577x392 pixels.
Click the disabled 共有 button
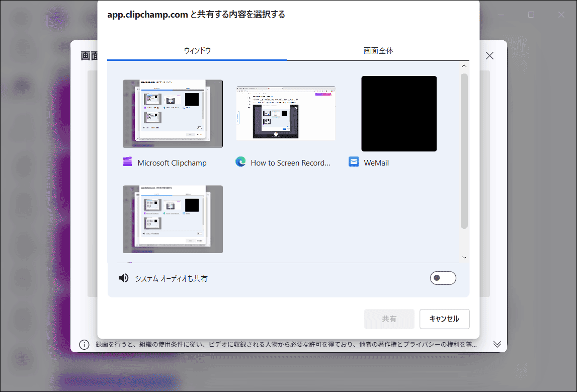tap(389, 319)
